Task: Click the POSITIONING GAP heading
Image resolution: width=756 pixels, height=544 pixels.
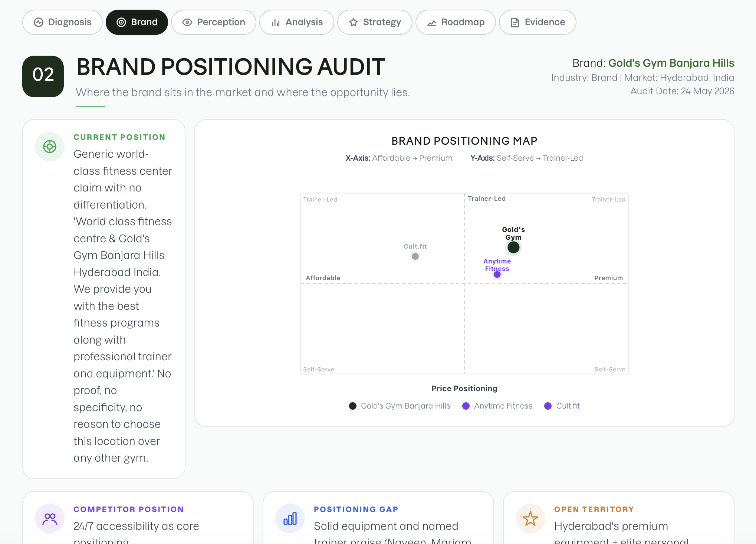Action: click(x=356, y=509)
